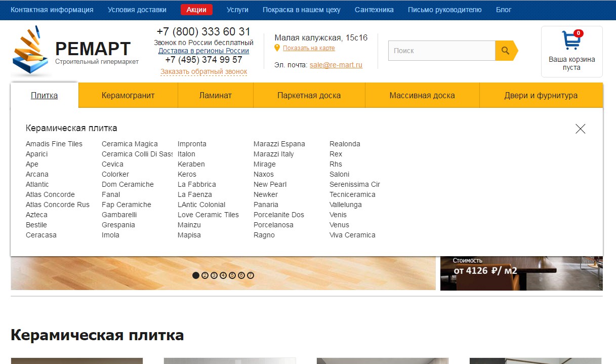Select the first slider dot

[x=196, y=275]
